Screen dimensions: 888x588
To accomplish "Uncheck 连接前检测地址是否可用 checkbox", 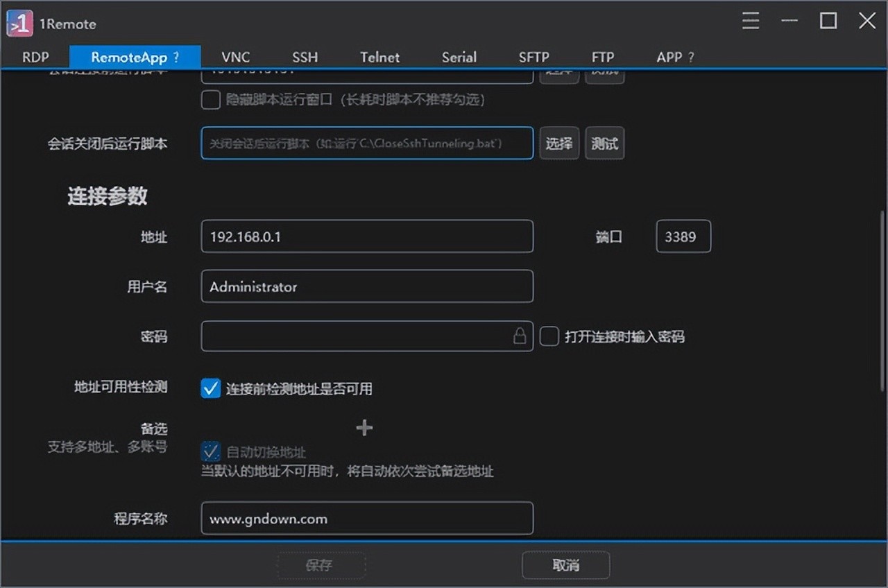I will 210,388.
